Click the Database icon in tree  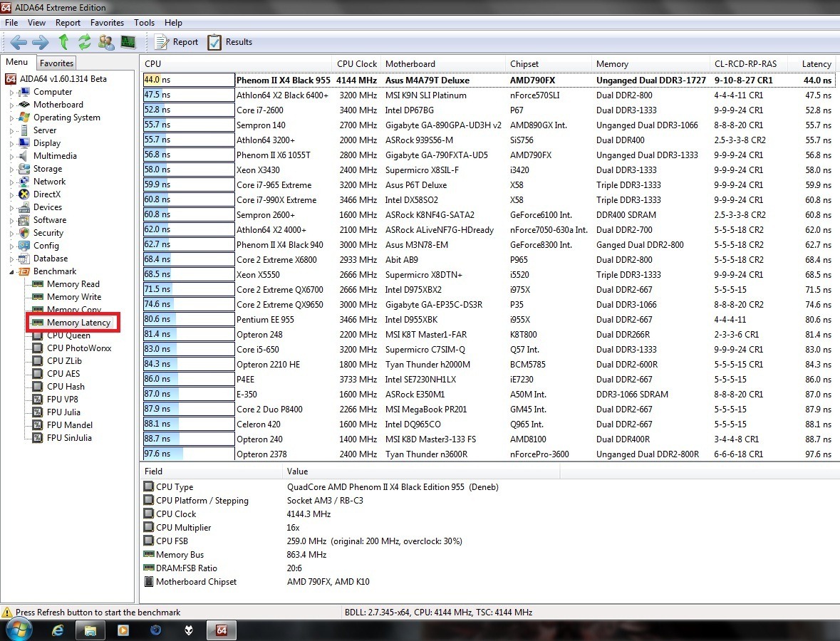(24, 259)
